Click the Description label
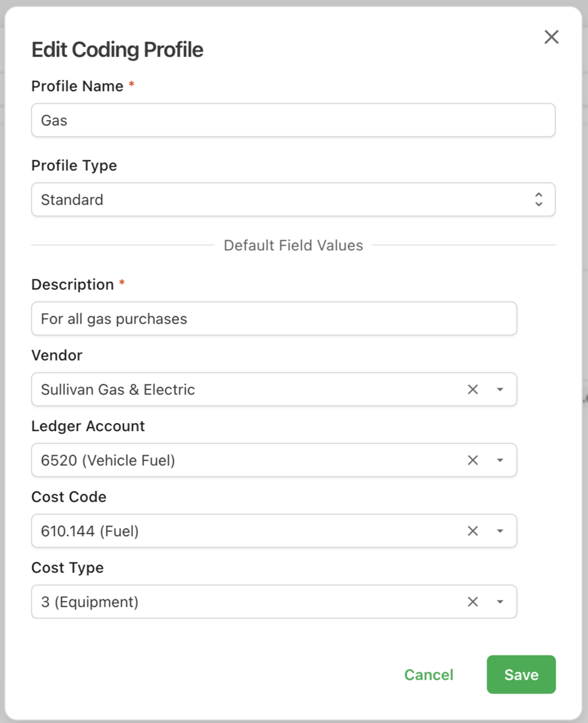This screenshot has height=723, width=588. click(x=73, y=284)
